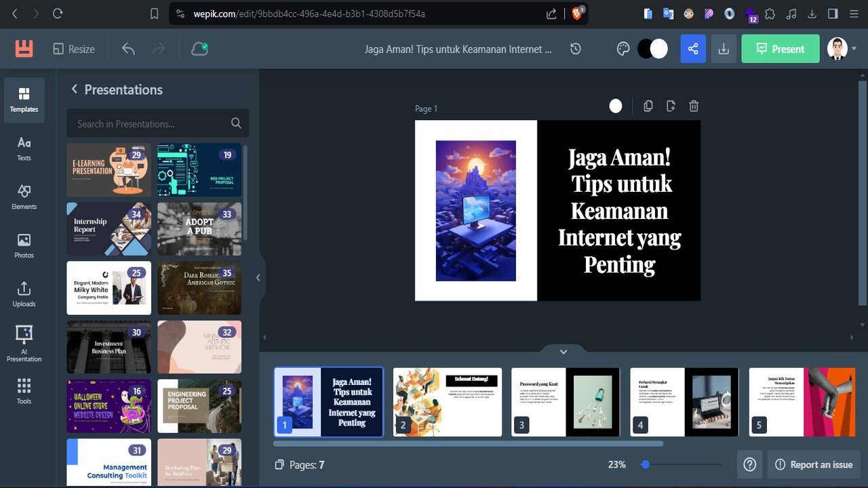
Task: Open the AI Presentation tool
Action: coord(24,344)
